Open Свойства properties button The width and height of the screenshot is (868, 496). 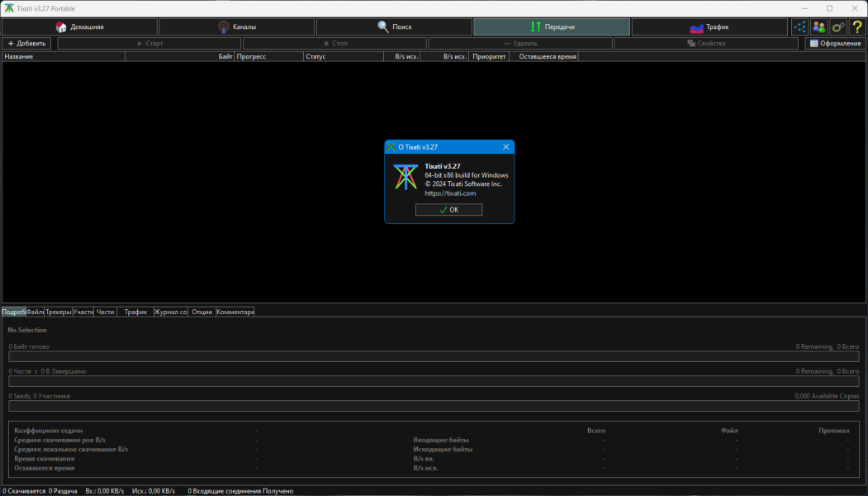706,43
